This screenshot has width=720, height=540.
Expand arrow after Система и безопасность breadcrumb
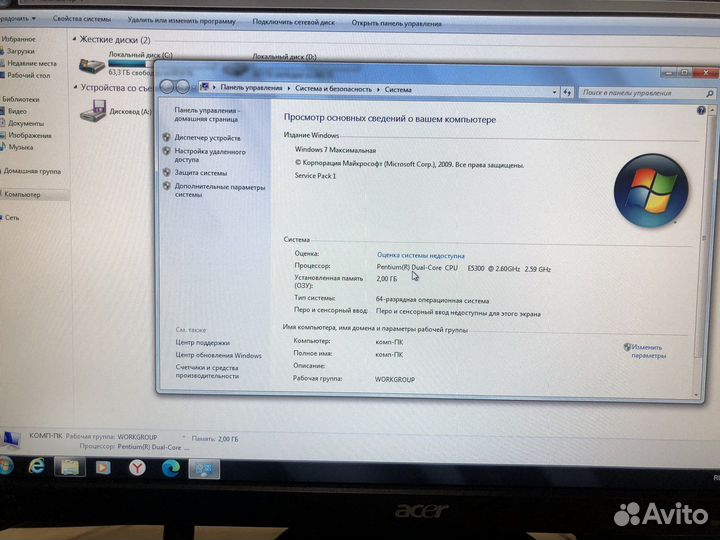pos(378,90)
